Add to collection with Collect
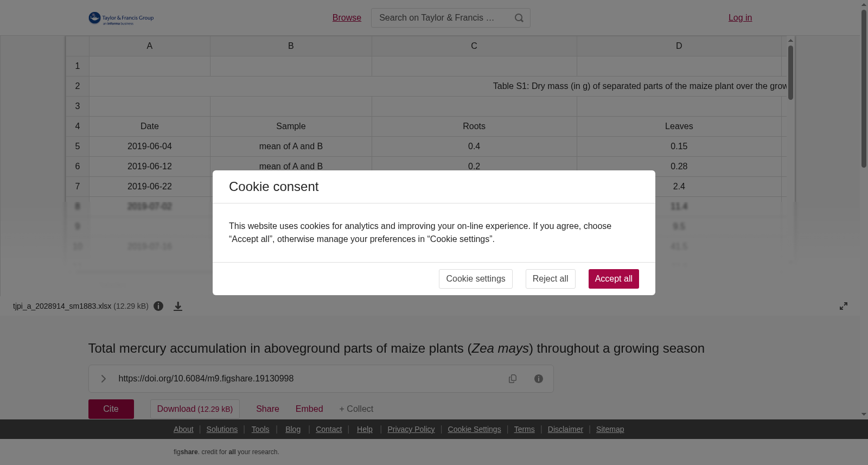Screen dimensions: 868x465 [356, 409]
